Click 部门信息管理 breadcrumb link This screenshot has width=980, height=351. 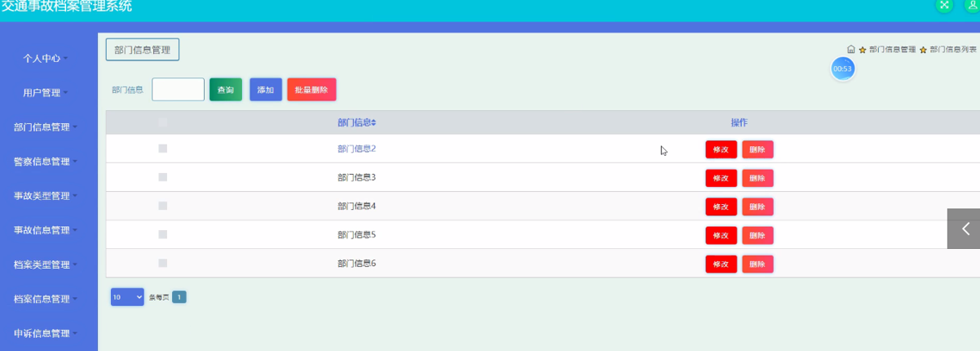click(892, 50)
